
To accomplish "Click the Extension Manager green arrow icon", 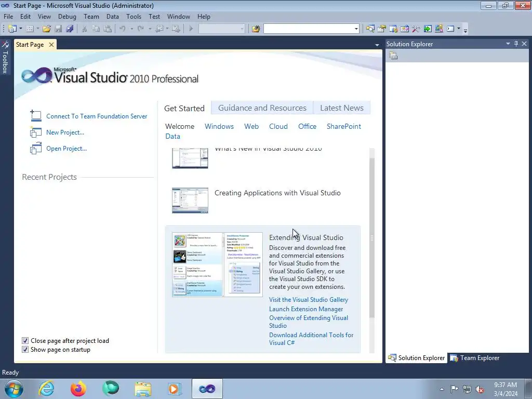I will [x=428, y=29].
